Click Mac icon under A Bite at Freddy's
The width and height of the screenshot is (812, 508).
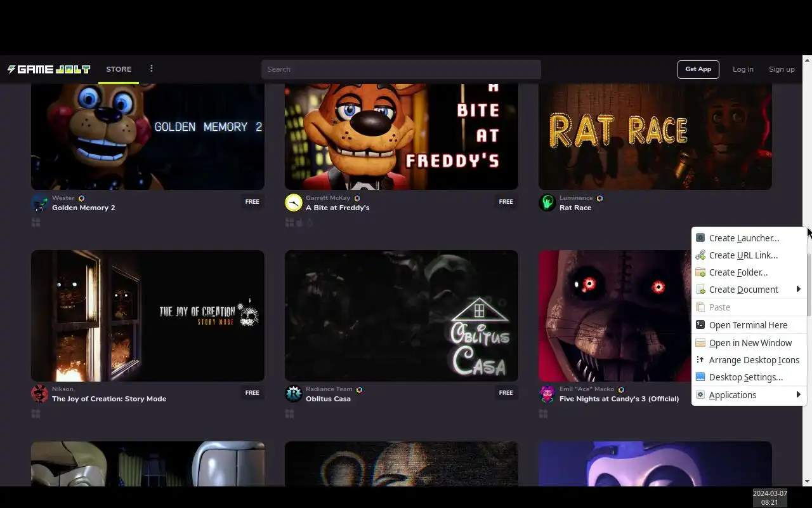pyautogui.click(x=299, y=222)
